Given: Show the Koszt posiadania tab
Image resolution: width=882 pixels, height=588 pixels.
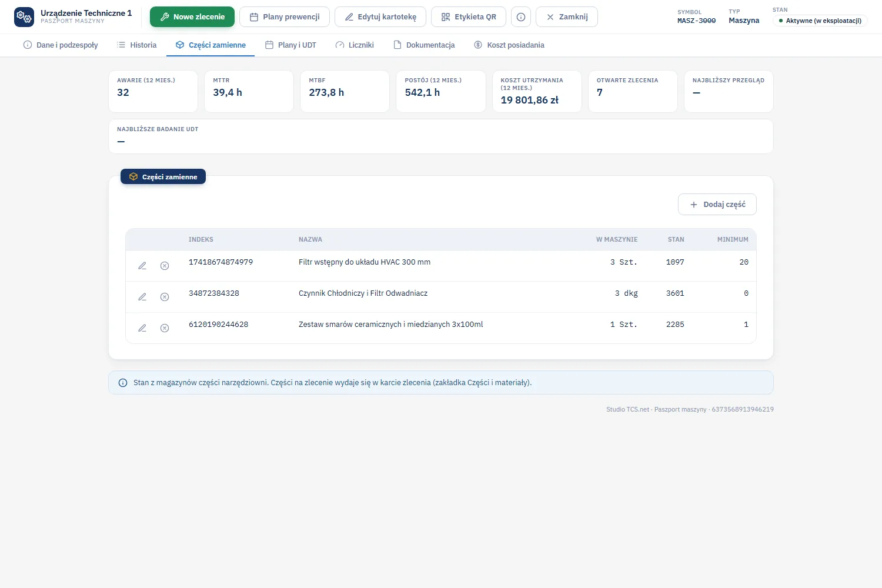Looking at the screenshot, I should [509, 45].
